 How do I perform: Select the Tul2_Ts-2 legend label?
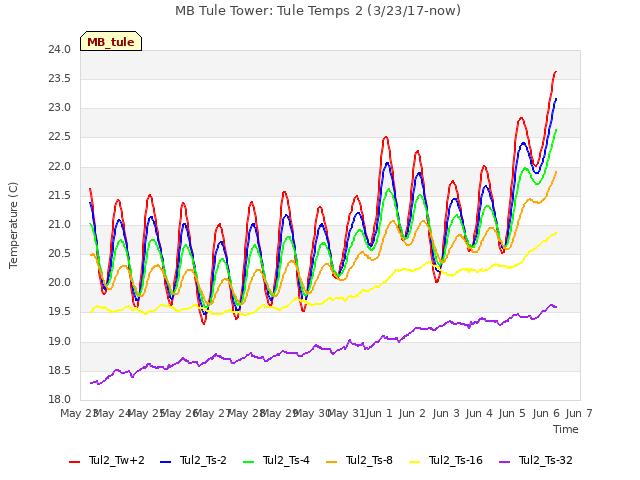point(203,460)
